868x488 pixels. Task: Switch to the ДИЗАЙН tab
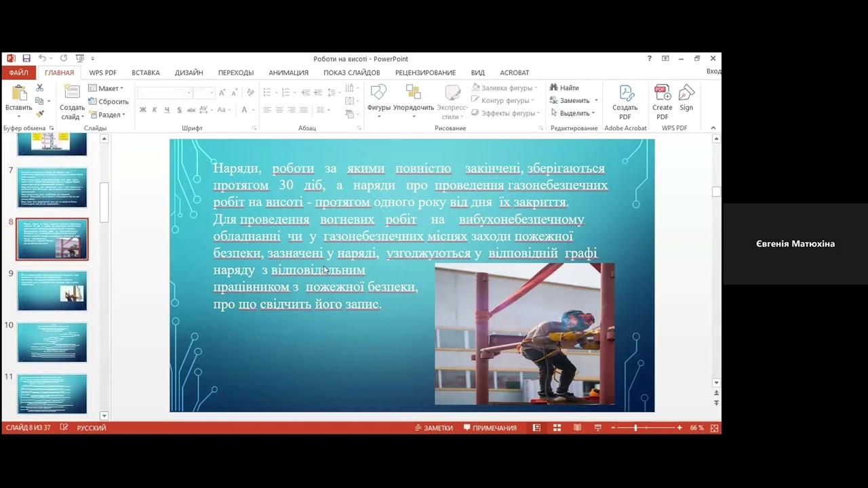[189, 73]
